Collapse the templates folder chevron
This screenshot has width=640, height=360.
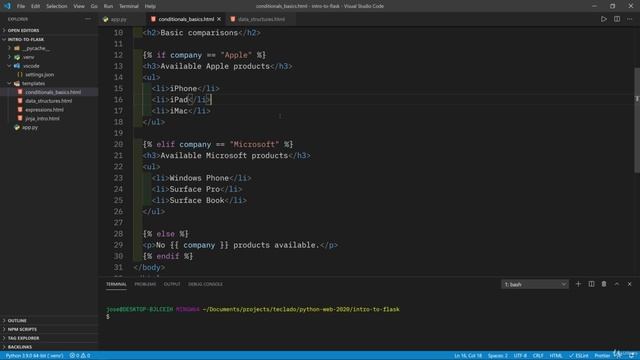point(9,83)
